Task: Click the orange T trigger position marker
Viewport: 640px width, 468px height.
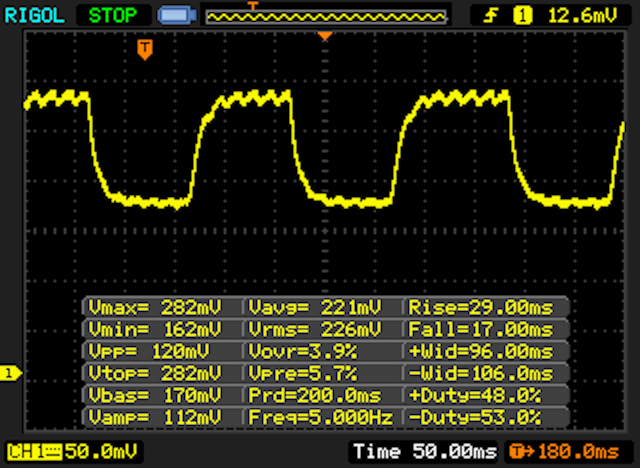Action: click(145, 49)
